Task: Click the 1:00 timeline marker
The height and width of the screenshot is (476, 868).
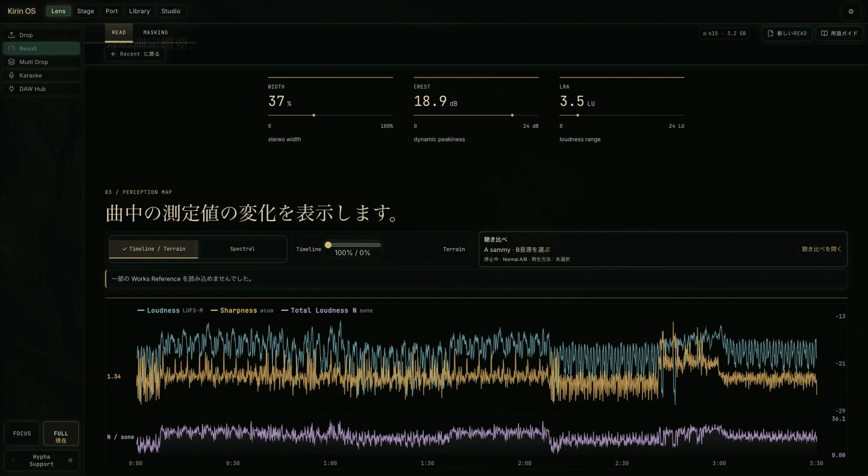Action: [330, 463]
